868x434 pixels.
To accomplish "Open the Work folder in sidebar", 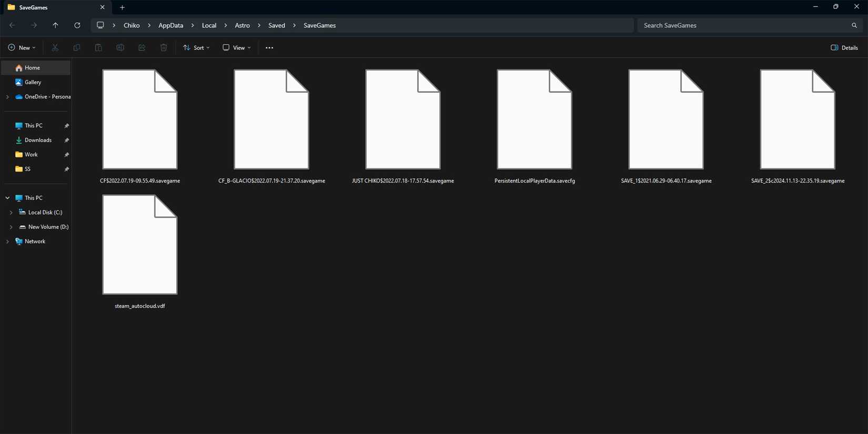I will click(36, 155).
